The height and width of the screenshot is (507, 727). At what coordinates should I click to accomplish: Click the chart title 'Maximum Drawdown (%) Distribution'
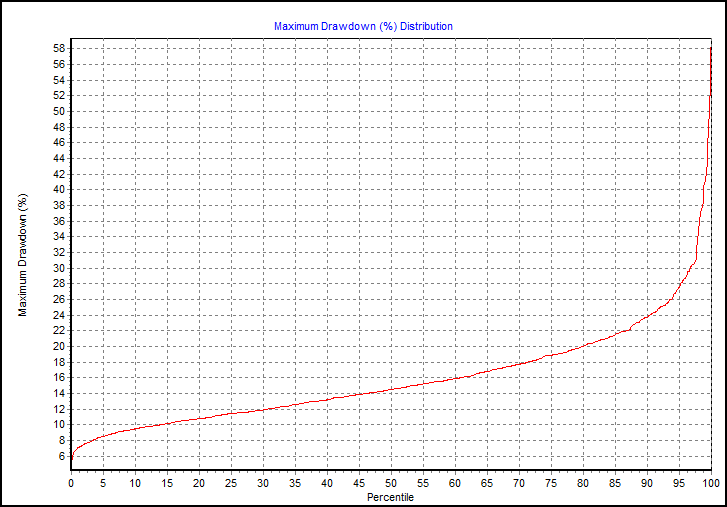363,26
